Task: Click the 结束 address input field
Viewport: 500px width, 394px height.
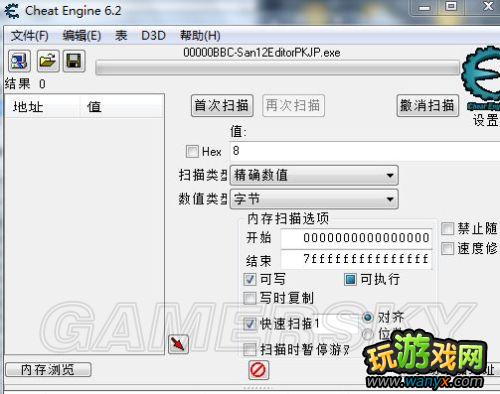Action: click(356, 259)
